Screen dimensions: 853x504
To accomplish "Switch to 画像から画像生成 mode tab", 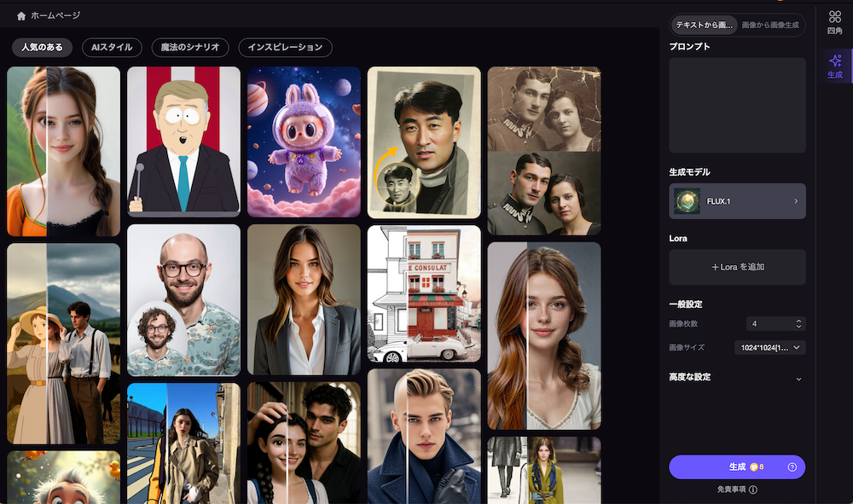I will [x=770, y=25].
